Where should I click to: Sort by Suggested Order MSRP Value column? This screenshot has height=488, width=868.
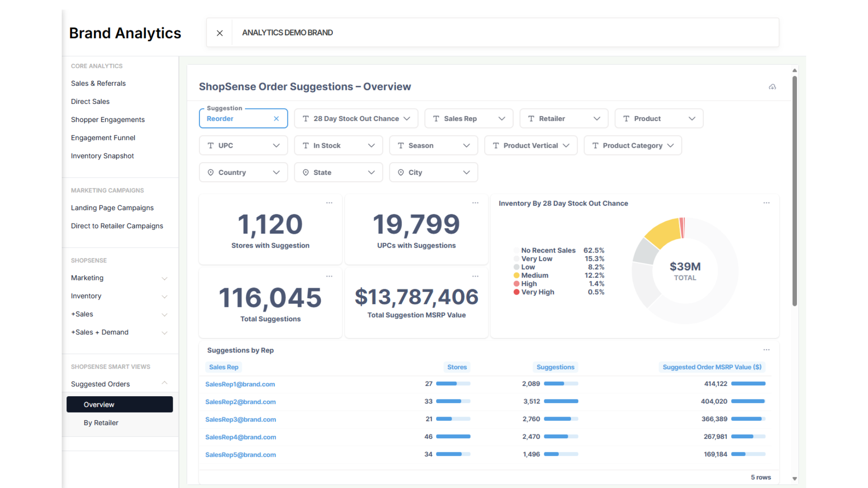(x=712, y=367)
